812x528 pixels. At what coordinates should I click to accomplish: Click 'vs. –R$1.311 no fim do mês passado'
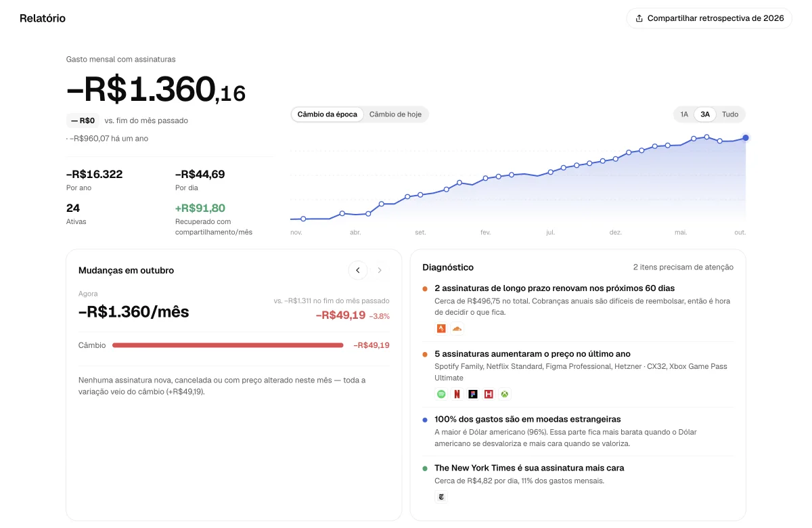pos(332,301)
